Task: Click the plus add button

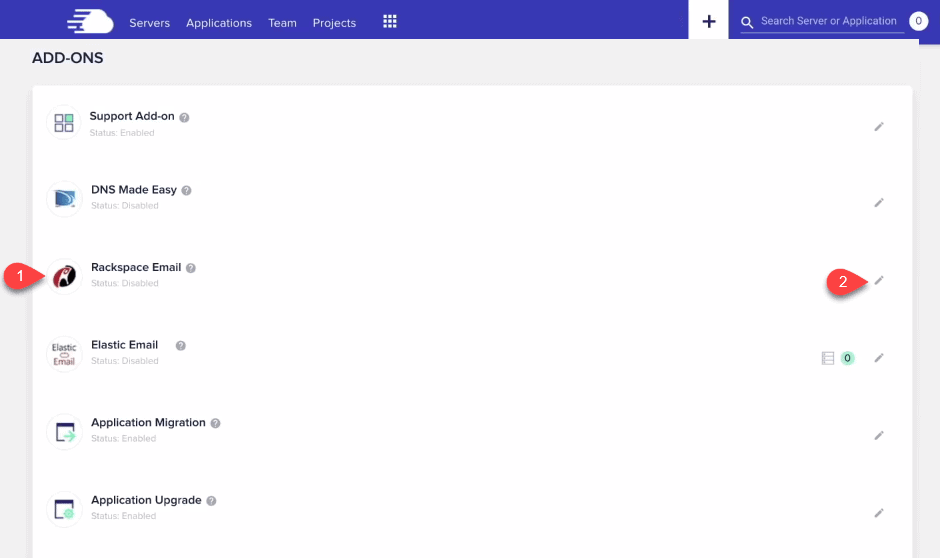Action: tap(709, 21)
